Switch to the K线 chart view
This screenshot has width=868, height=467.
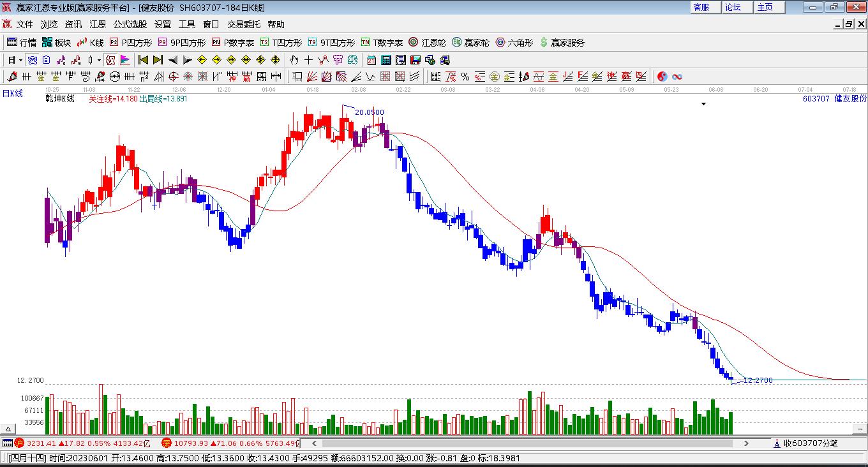[x=90, y=43]
